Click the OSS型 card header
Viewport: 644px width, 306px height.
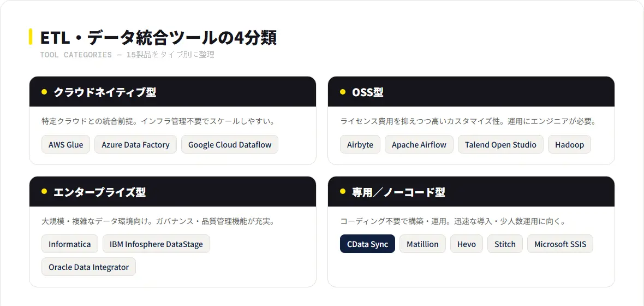471,92
